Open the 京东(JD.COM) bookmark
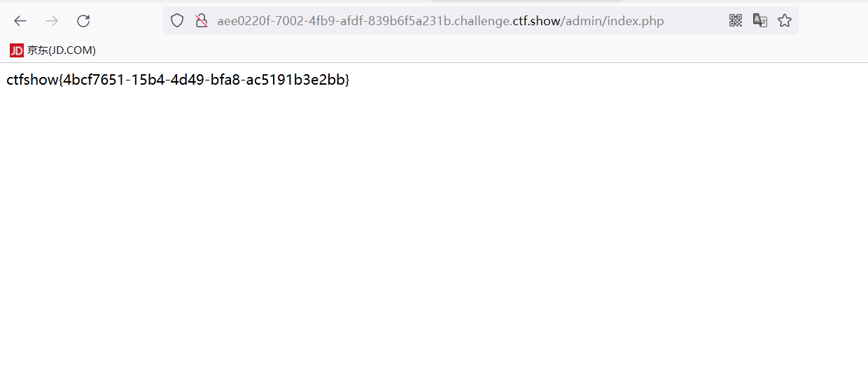 53,50
